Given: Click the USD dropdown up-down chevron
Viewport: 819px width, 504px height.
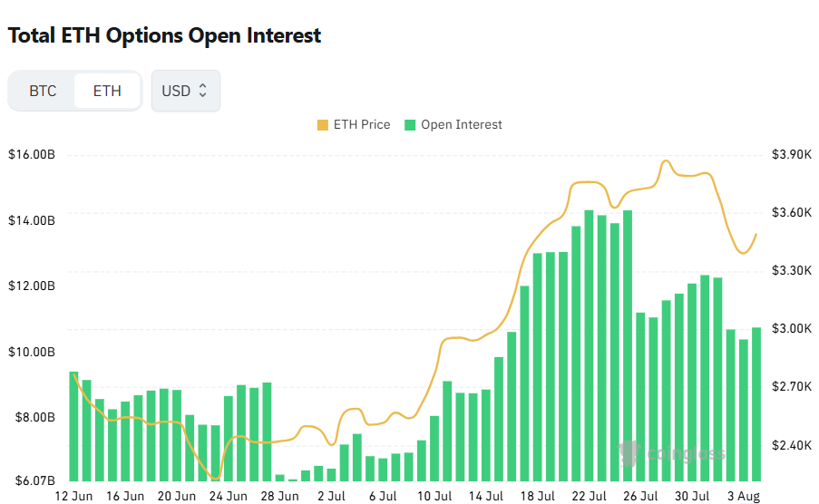Looking at the screenshot, I should click(202, 91).
